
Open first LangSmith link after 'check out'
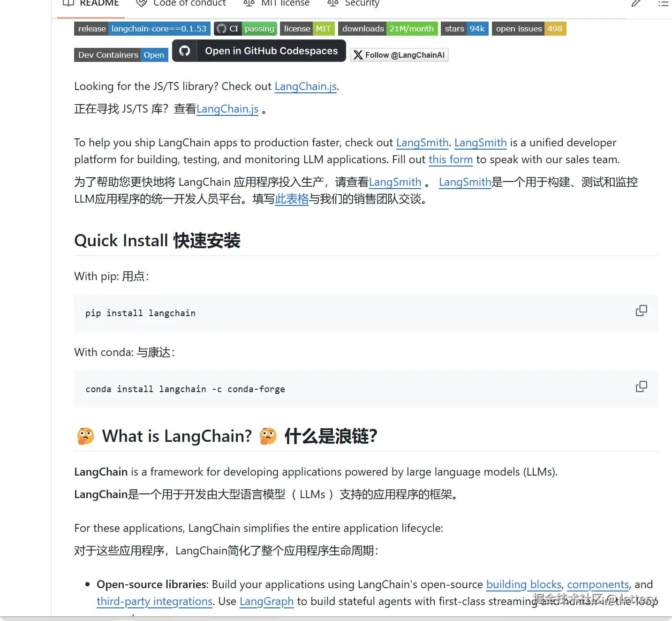click(423, 143)
